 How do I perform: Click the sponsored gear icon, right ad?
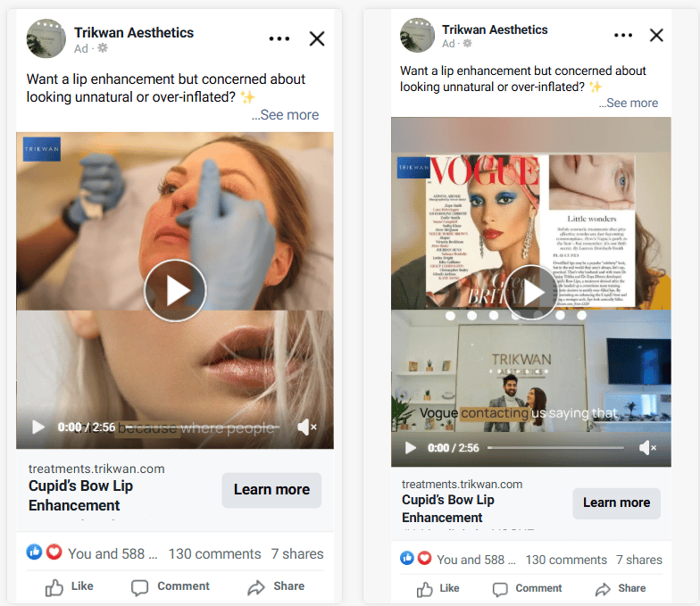pos(467,43)
